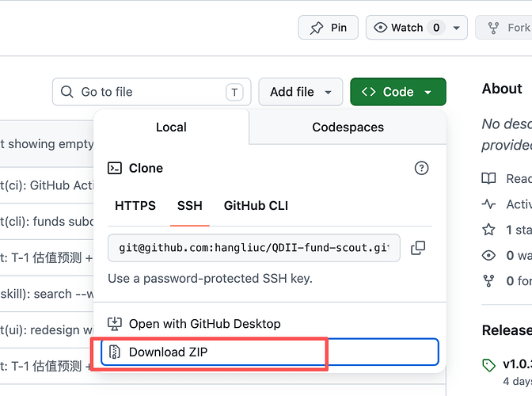The image size is (532, 396).
Task: Copy the SSH clone URL to clipboard
Action: tap(418, 248)
